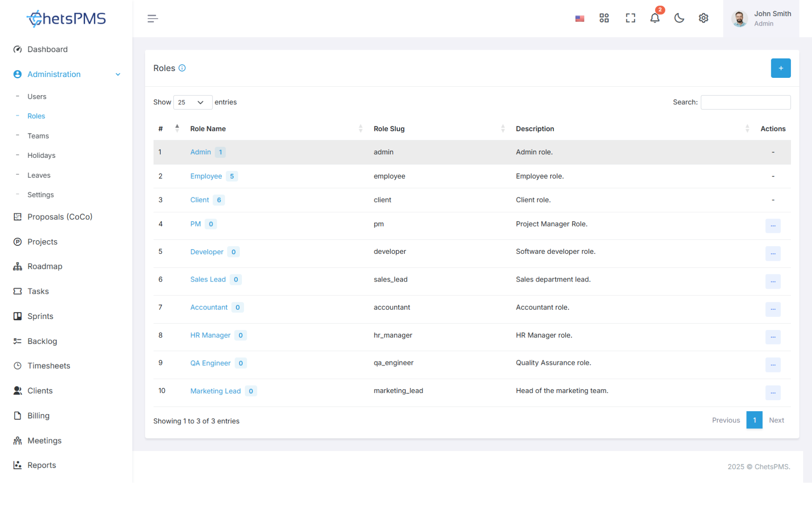
Task: Open actions menu for Marketing Lead role
Action: point(773,393)
